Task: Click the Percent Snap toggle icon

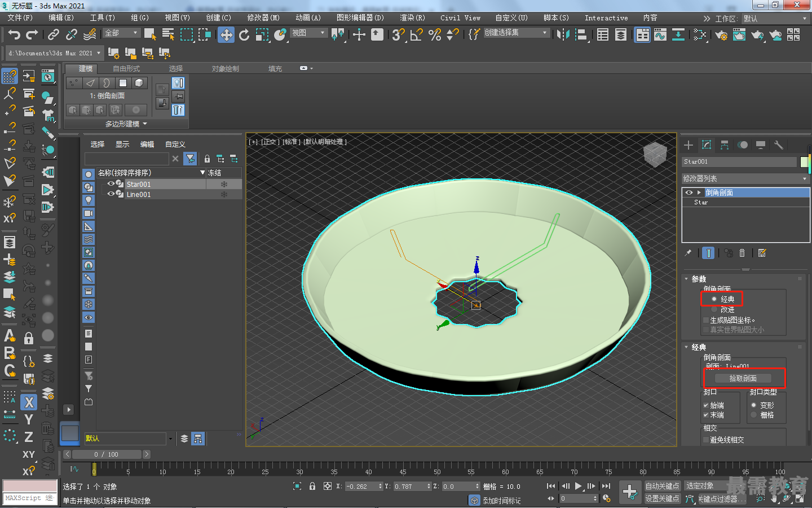Action: [x=435, y=35]
